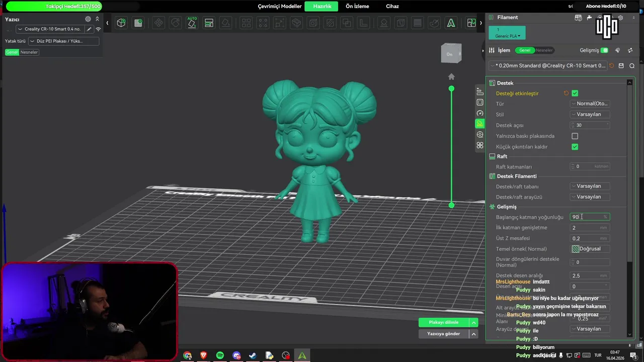Click the AUTO orient icon
644x362 pixels.
tap(192, 23)
